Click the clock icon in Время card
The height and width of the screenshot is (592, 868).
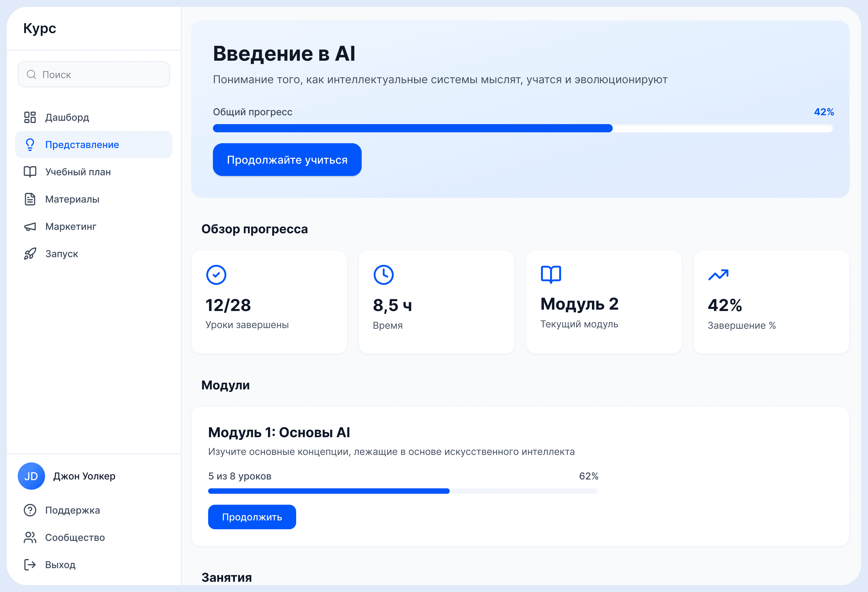click(384, 275)
